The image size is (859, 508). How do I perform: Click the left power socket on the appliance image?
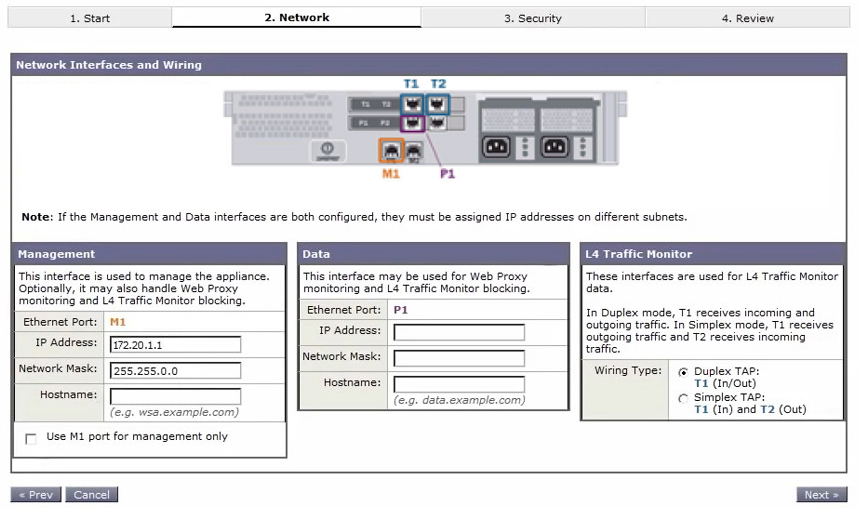[x=497, y=147]
